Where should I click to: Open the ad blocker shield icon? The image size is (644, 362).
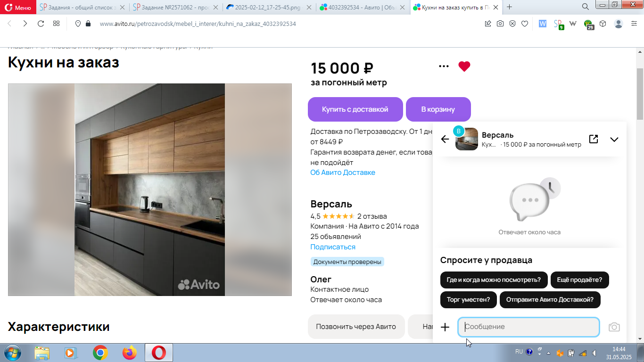click(x=512, y=24)
